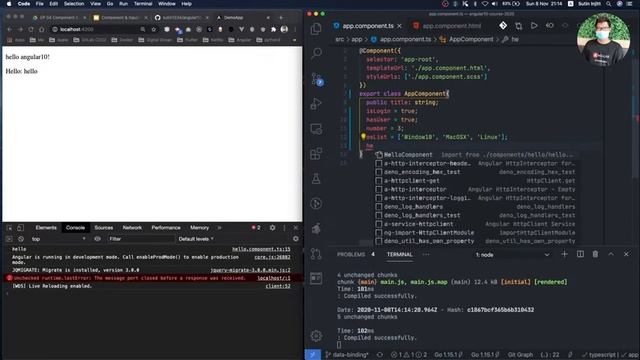Open DevTools more options kebab menu
Viewport: 640px width, 360px height.
(x=284, y=228)
